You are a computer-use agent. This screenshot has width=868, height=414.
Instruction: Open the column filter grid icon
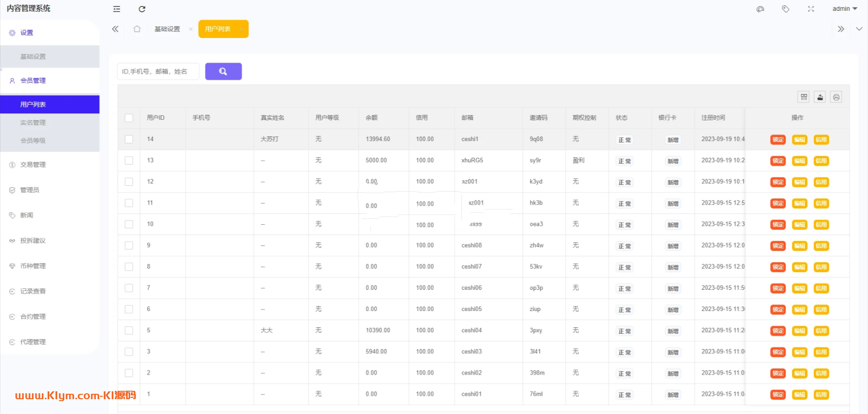[804, 97]
